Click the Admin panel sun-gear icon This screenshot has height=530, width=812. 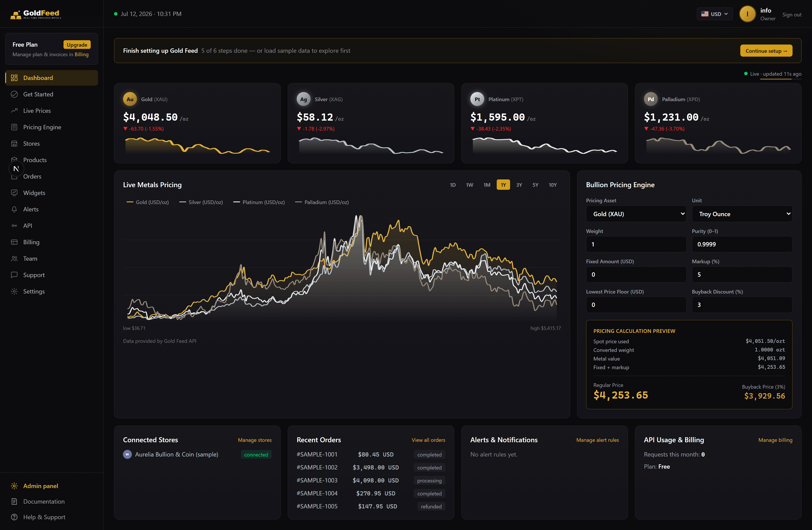click(14, 486)
